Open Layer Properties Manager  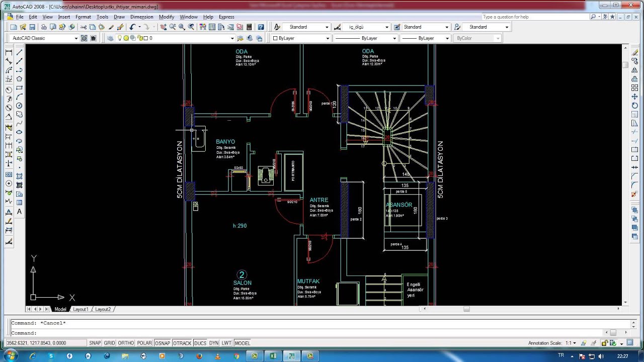110,38
